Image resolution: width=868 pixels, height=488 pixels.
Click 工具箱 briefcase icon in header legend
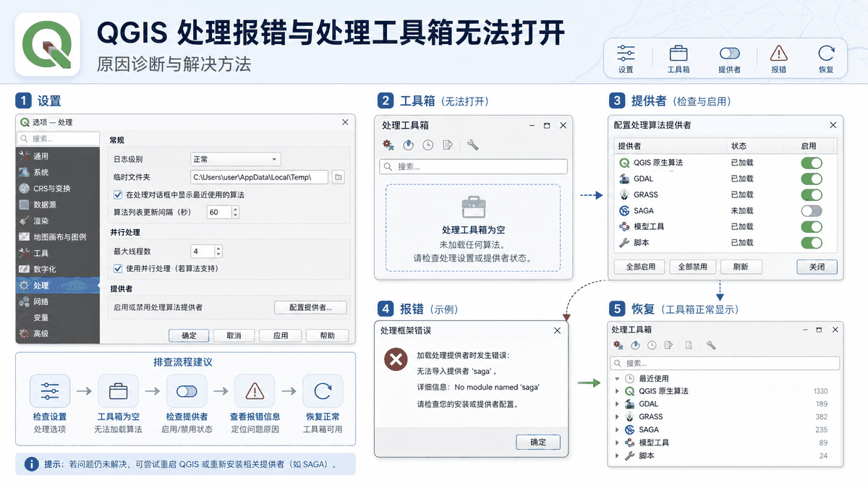pyautogui.click(x=678, y=53)
